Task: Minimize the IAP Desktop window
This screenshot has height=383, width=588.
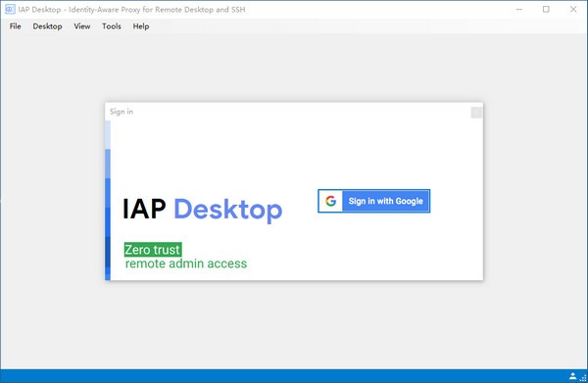Action: [x=519, y=10]
